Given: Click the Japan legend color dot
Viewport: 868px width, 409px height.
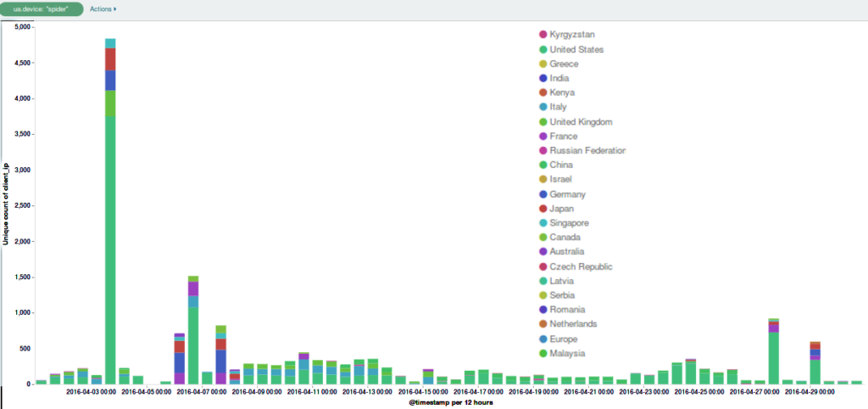Looking at the screenshot, I should (x=542, y=209).
